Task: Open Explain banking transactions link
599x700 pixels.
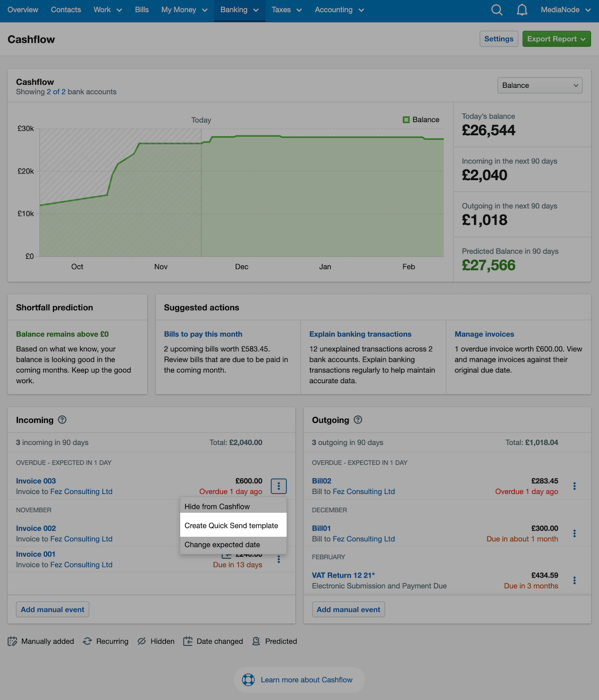Action: click(x=360, y=334)
